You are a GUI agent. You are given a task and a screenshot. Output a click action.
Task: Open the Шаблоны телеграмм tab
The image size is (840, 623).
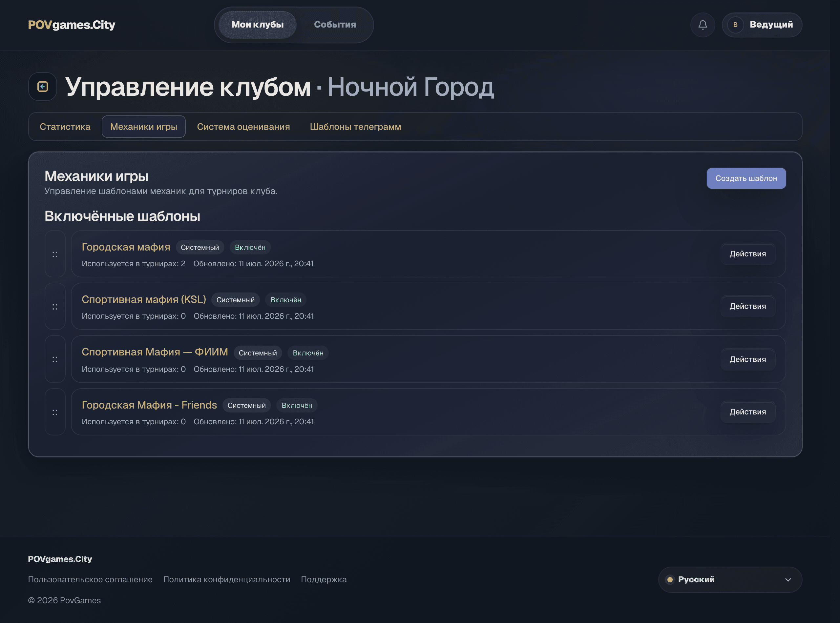[355, 127]
